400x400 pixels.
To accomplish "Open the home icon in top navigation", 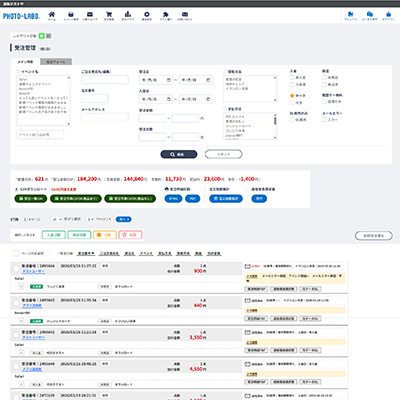I will pos(52,15).
